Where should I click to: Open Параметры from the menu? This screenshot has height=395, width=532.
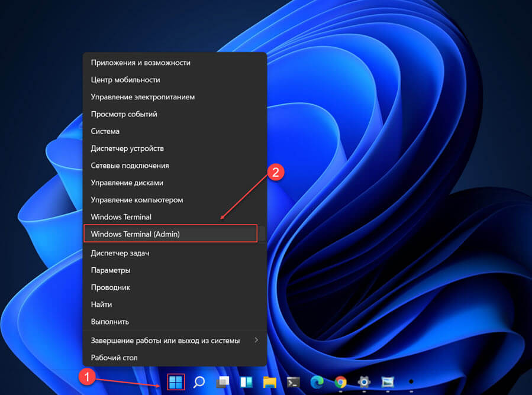pos(175,270)
